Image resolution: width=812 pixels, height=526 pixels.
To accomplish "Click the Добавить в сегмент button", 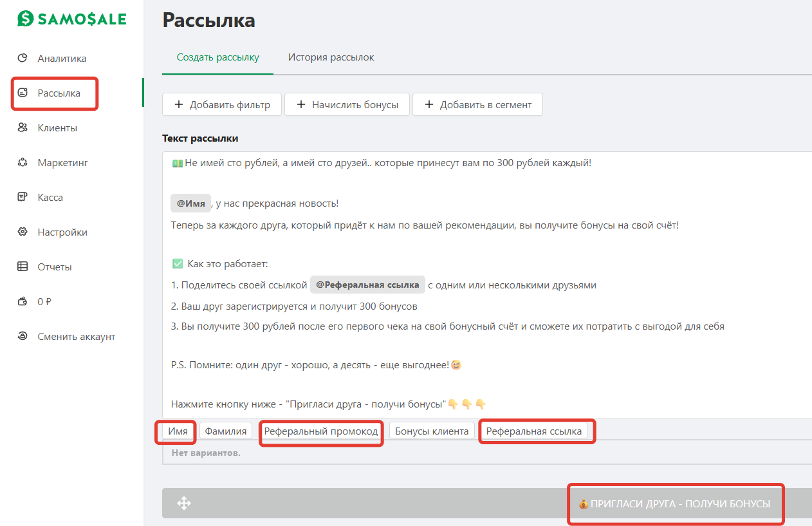I will click(477, 104).
